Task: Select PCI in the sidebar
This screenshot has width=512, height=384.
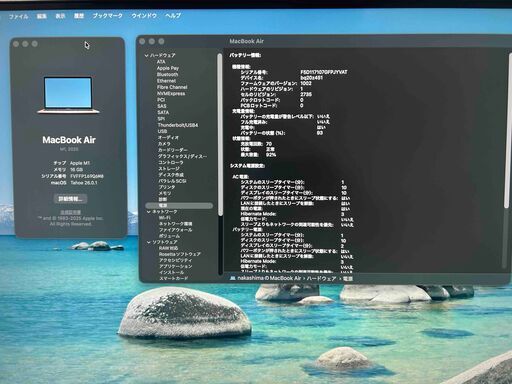Action: point(161,100)
